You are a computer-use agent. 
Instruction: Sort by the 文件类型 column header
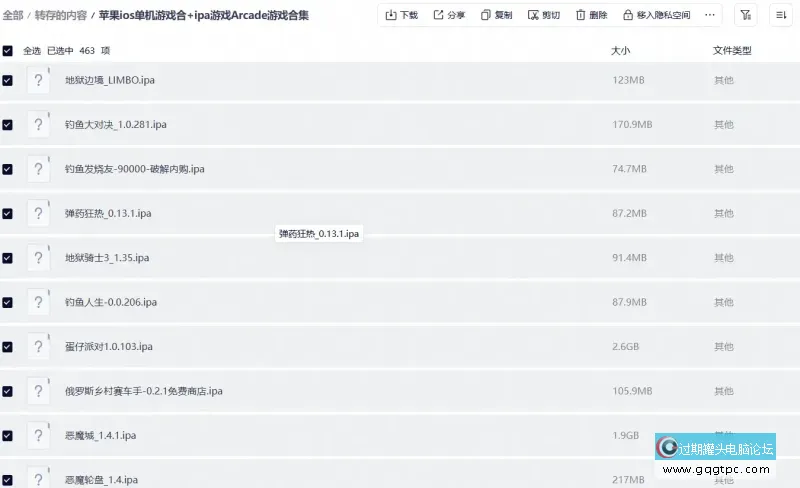pos(732,51)
